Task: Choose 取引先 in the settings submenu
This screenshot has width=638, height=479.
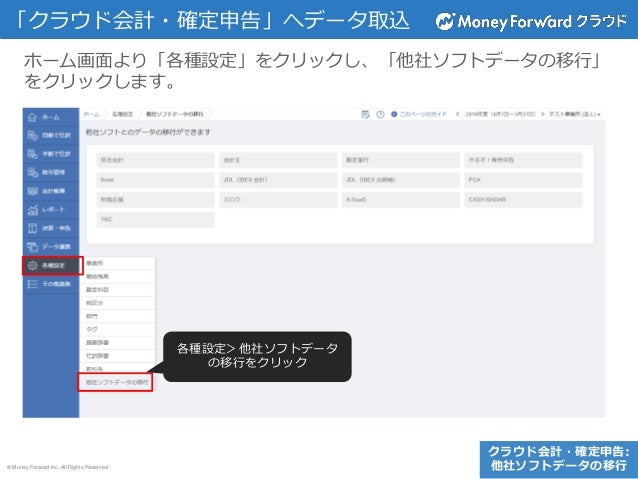Action: pos(118,369)
